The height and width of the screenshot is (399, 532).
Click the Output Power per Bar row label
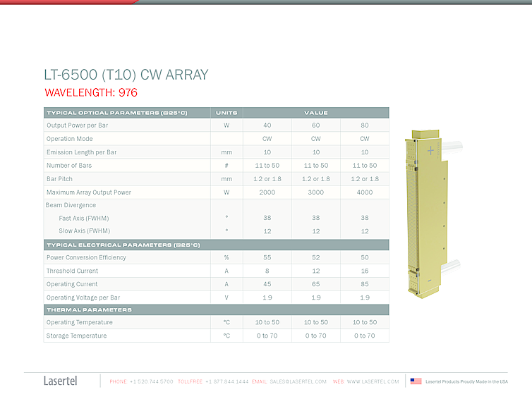[77, 125]
